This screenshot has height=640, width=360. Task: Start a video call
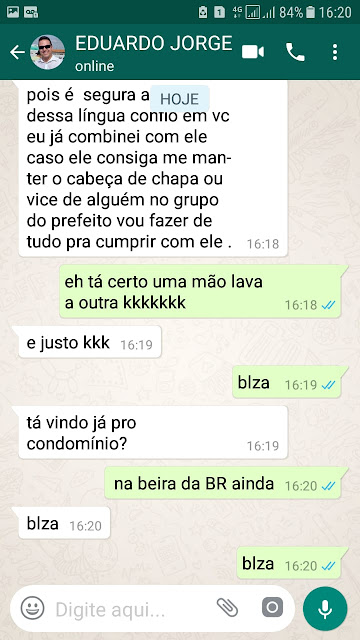(253, 52)
